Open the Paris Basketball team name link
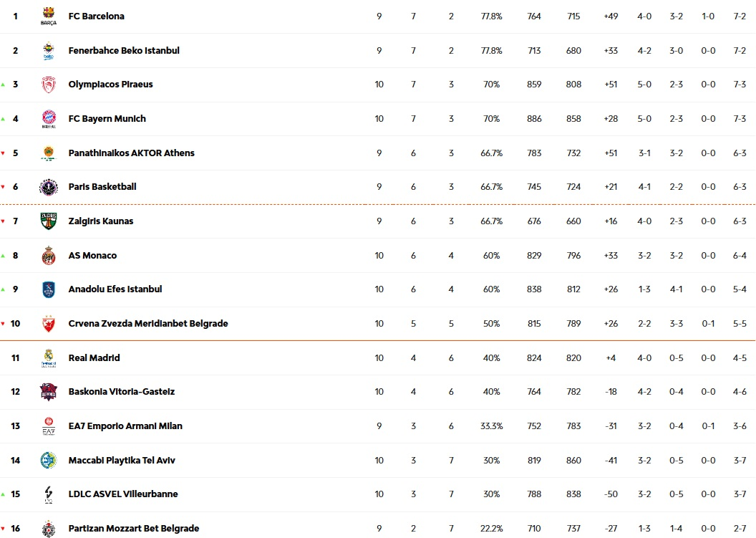Screen dimensions: 756x538 (102, 187)
